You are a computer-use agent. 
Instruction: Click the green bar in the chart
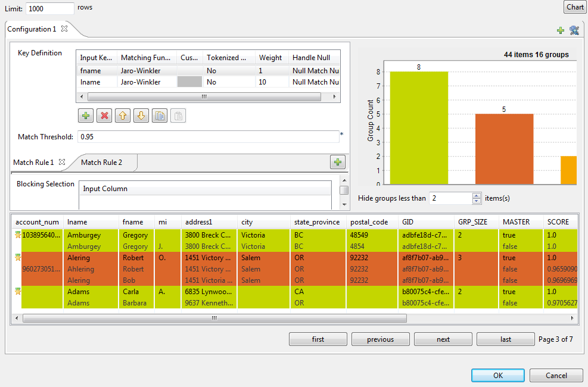[x=419, y=128]
